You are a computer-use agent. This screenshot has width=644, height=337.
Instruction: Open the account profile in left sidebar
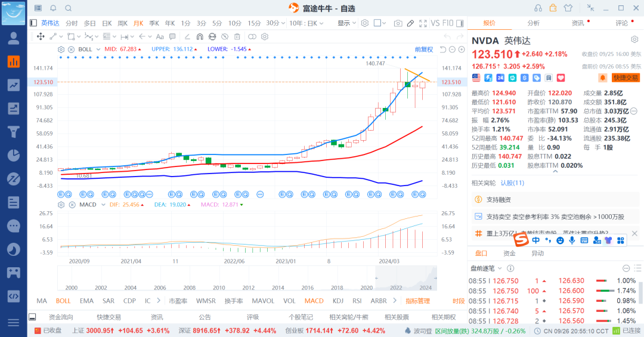(x=14, y=38)
